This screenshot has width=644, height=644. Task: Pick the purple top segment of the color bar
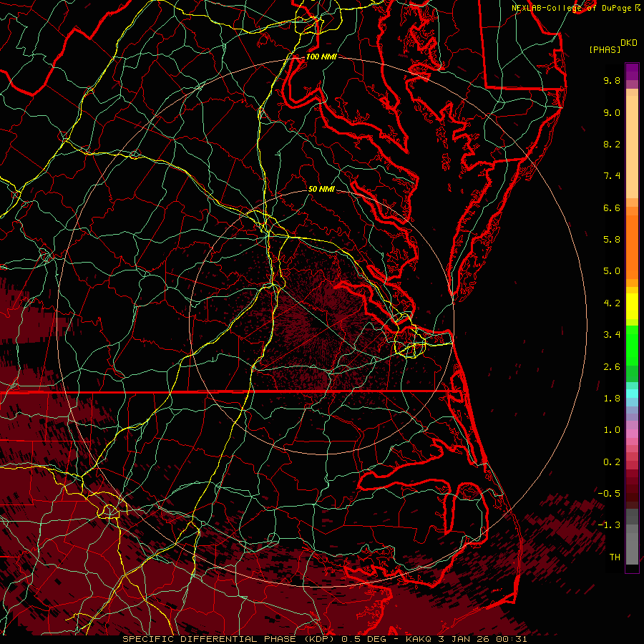pyautogui.click(x=632, y=72)
